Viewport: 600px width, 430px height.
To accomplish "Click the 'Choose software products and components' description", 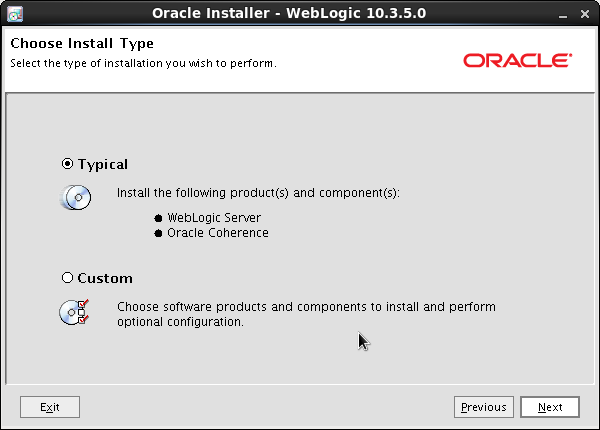I will point(306,314).
